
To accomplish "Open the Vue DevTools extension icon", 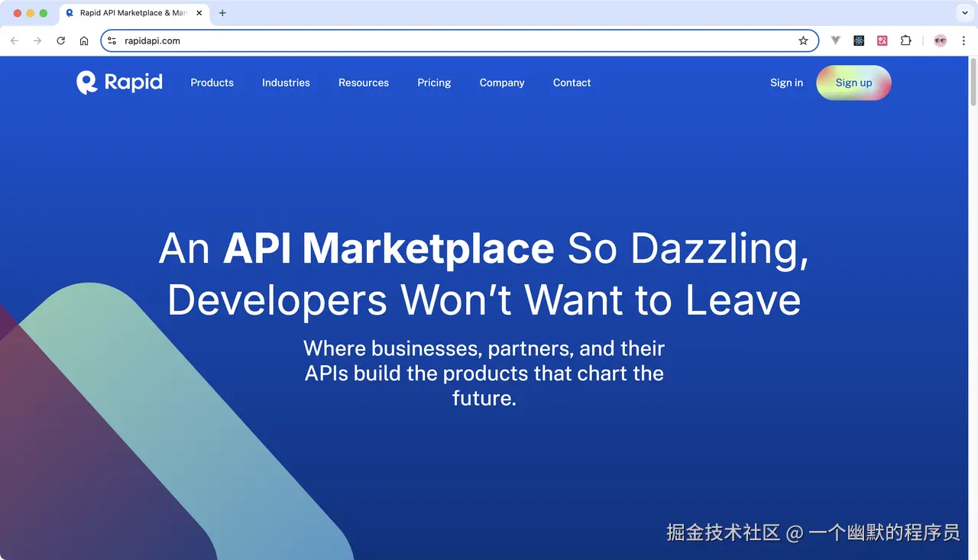I will (835, 40).
